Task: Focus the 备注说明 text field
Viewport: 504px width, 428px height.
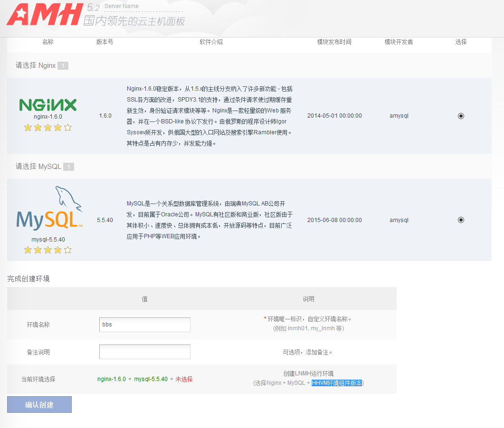Action: point(144,352)
